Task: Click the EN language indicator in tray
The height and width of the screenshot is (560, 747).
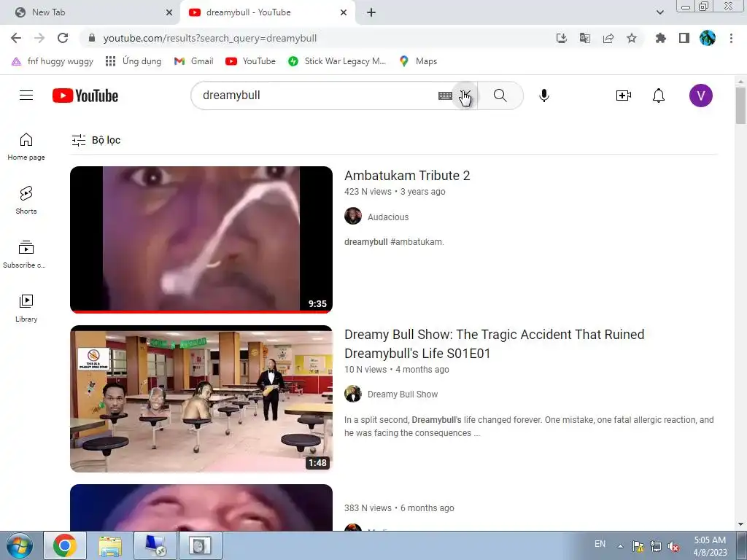Action: 600,544
